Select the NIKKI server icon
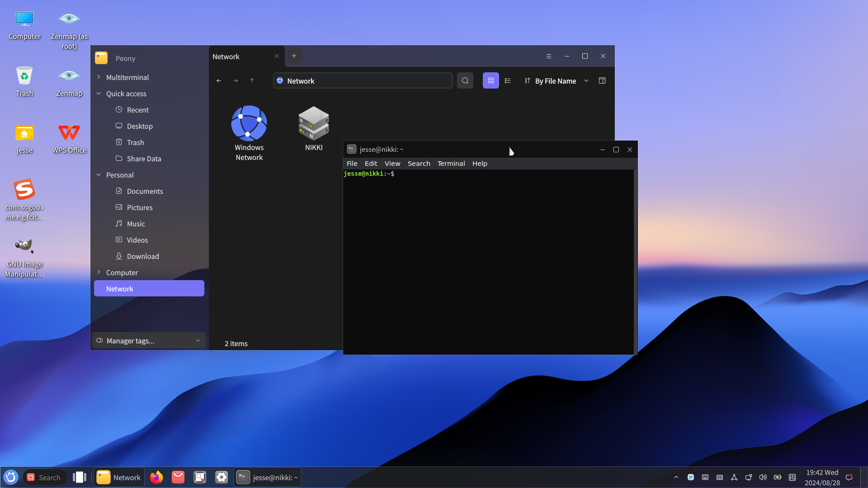This screenshot has height=488, width=868. coord(314,128)
